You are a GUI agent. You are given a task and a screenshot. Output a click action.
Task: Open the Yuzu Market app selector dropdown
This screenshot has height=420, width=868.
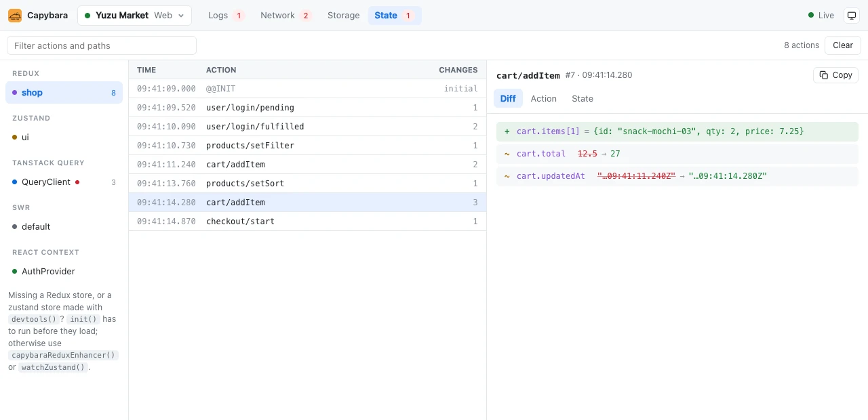click(x=134, y=16)
